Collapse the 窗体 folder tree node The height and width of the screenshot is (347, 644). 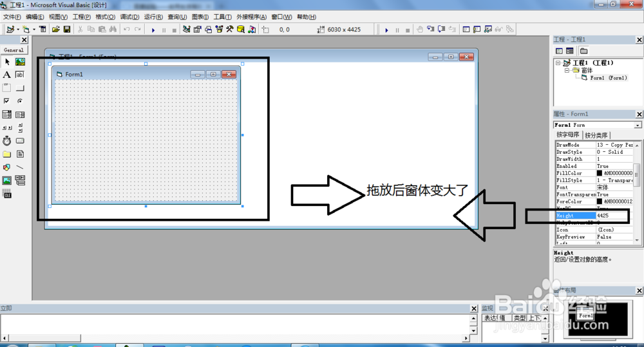pyautogui.click(x=567, y=70)
